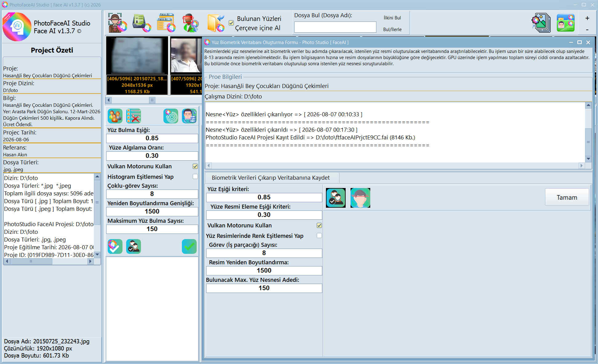
Task: Click the log area scroll-down arrow
Action: coord(588,159)
